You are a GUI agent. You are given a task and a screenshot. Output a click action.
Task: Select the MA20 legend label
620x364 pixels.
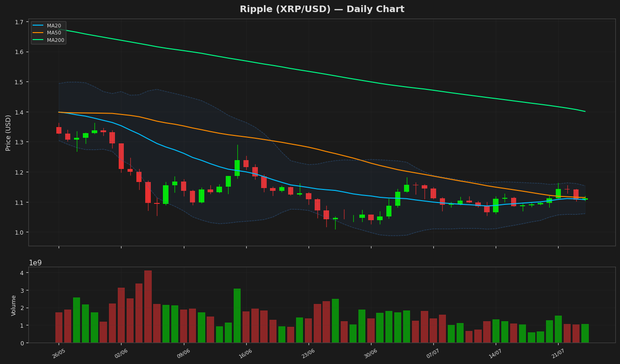pos(54,26)
